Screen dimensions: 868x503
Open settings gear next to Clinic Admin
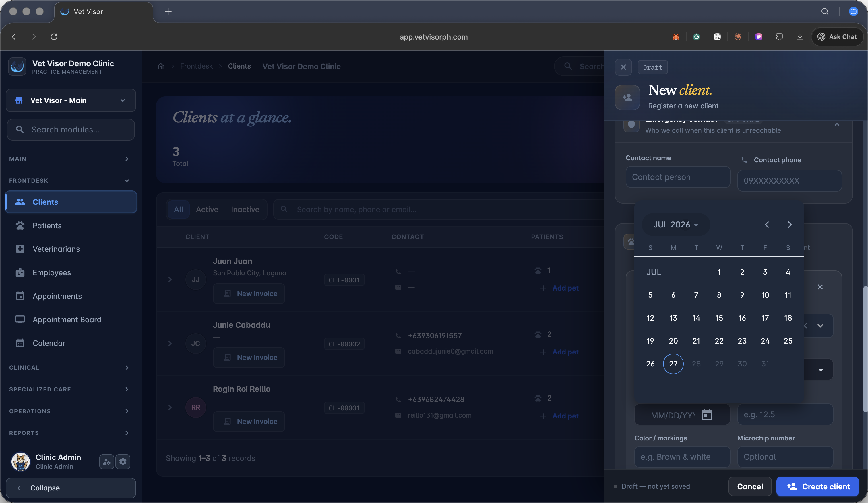[x=123, y=462]
